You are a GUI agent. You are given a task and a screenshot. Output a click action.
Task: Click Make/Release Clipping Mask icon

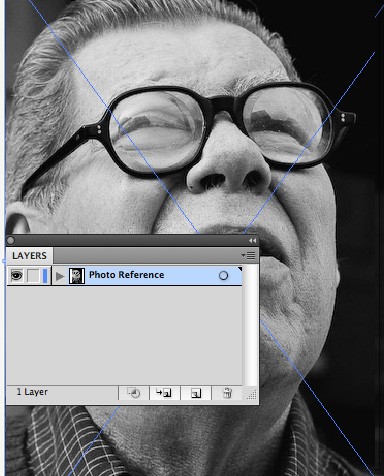(134, 393)
